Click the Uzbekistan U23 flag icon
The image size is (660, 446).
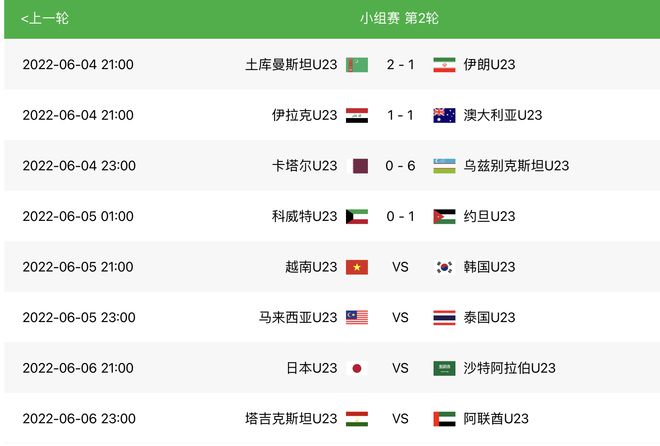444,166
